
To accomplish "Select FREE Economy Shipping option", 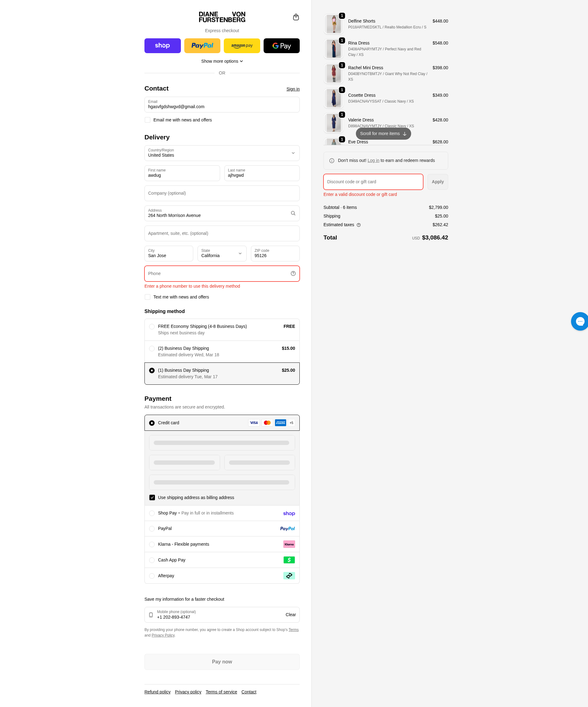I will tap(152, 327).
